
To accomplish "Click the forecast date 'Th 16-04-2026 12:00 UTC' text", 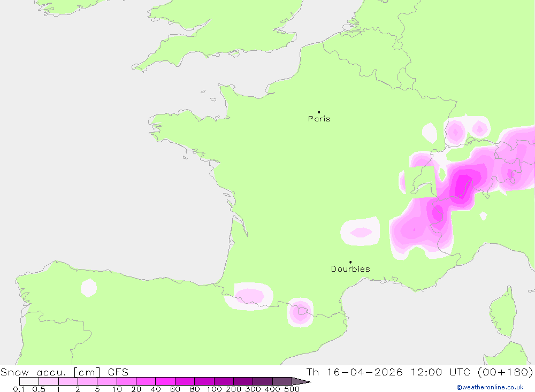I will pyautogui.click(x=388, y=372).
